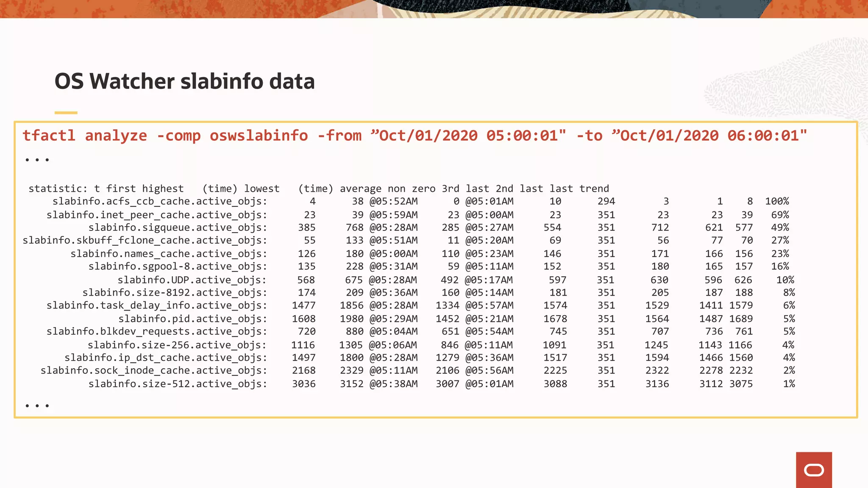Click highest value 38 @05:52AM
868x488 pixels.
tap(385, 201)
